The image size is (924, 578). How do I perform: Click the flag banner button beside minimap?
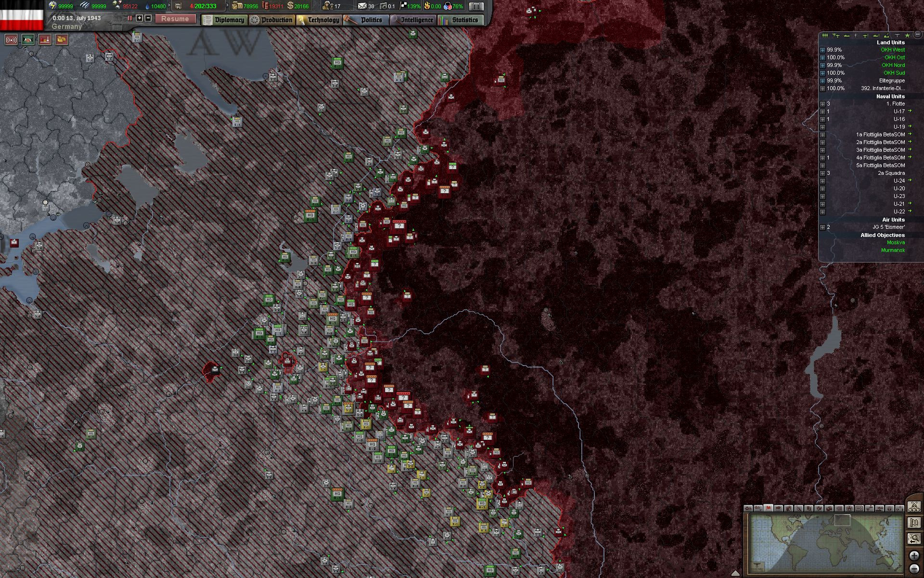coord(914,523)
